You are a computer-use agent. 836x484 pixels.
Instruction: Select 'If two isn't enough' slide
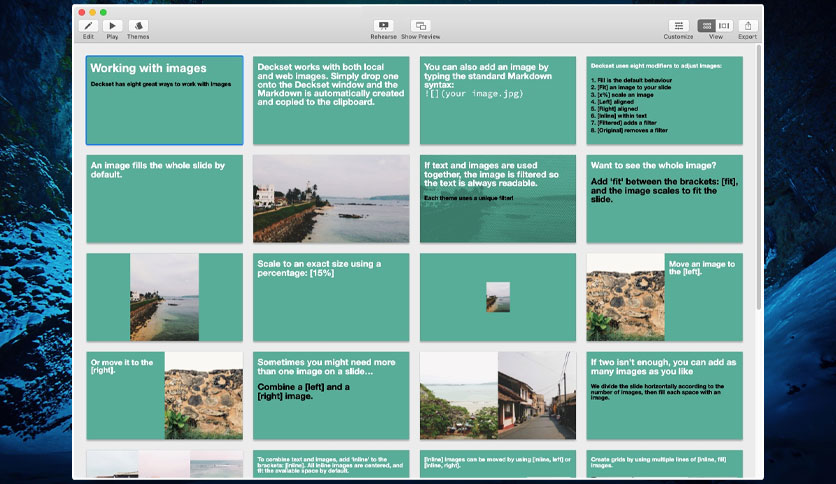(x=664, y=396)
